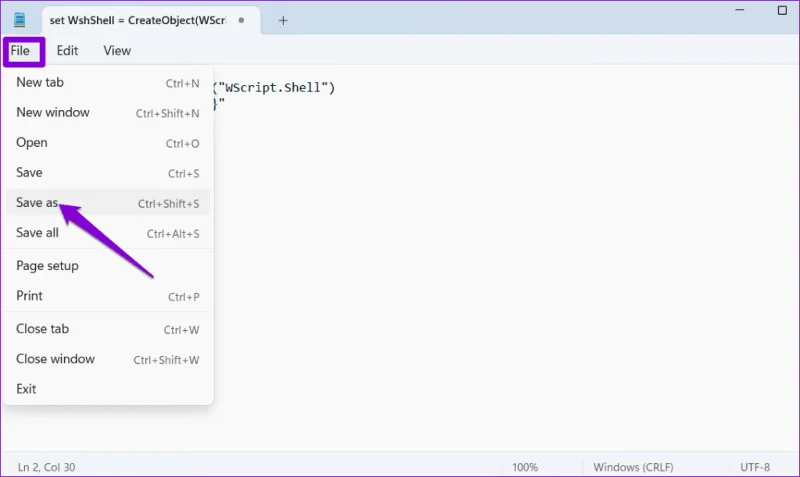
Task: Select Save all menu entry
Action: tap(108, 233)
